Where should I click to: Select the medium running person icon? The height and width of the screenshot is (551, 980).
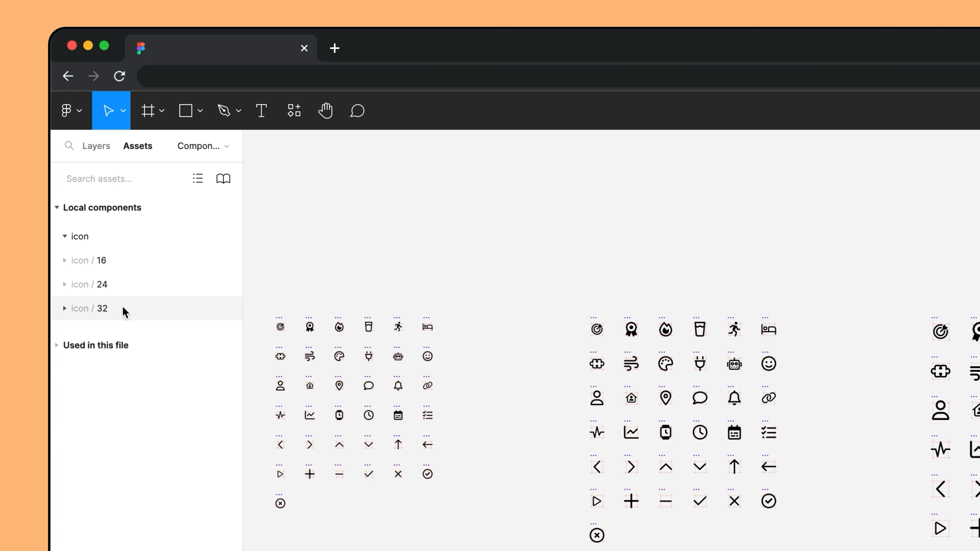coord(734,330)
